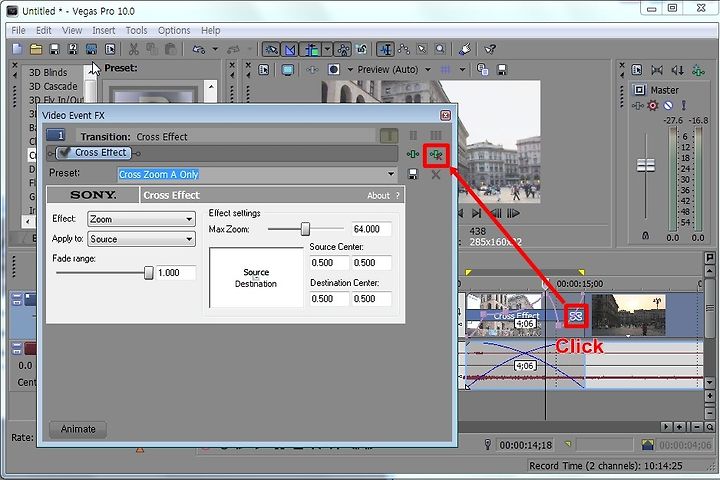Click Source Destination center position box
This screenshot has width=720, height=480.
pos(256,277)
